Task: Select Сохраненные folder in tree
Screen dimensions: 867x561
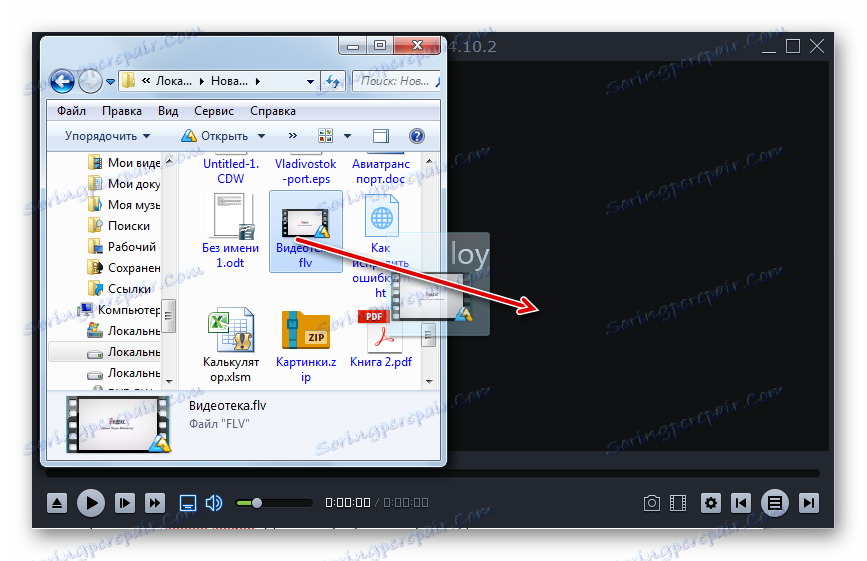Action: 124,268
